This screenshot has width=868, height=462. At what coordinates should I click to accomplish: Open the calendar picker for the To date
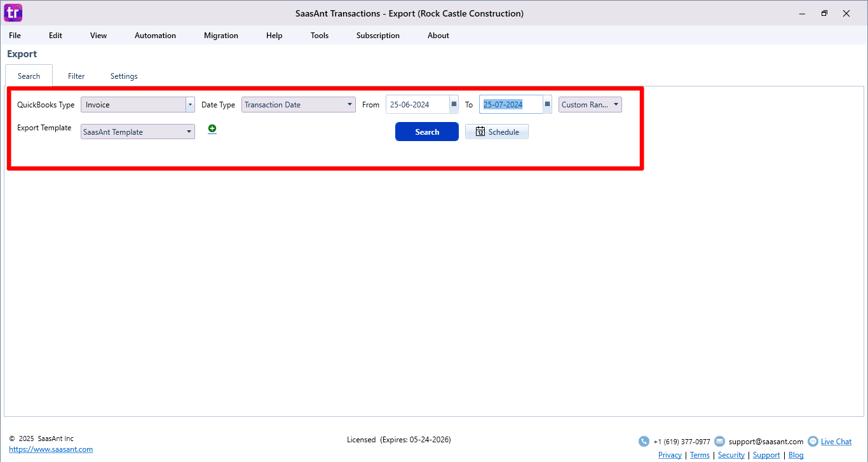coord(547,104)
